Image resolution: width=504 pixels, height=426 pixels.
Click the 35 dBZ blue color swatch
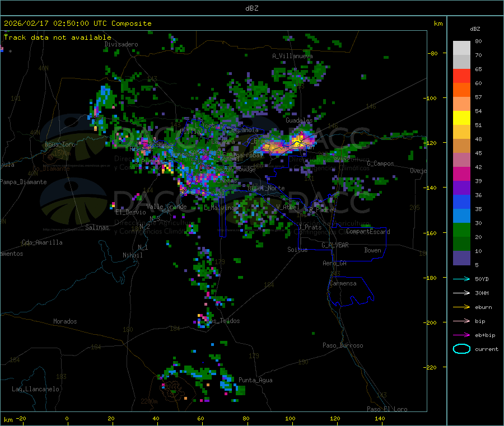461,202
